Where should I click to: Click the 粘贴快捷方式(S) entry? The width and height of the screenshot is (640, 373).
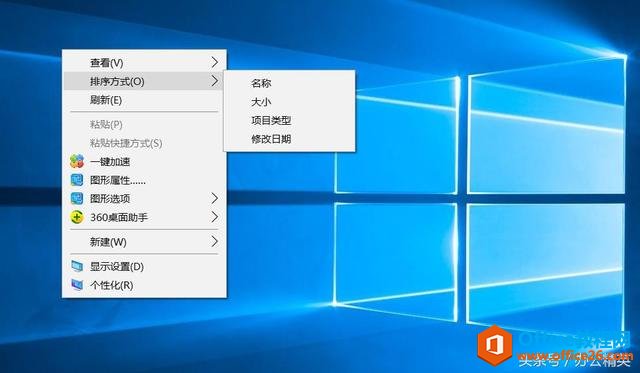(x=144, y=143)
